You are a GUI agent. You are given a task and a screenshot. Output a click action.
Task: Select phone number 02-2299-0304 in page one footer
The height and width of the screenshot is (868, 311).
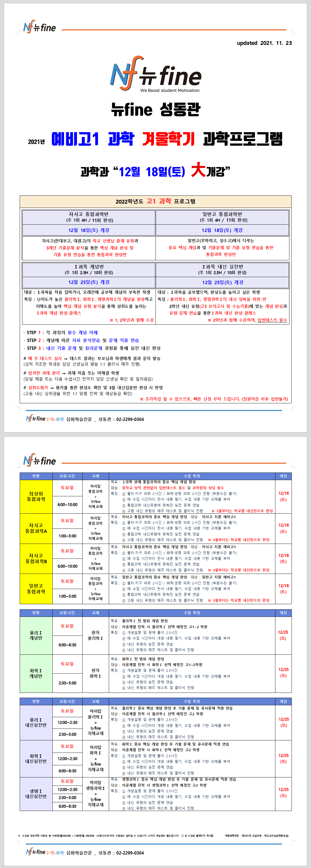(x=130, y=419)
